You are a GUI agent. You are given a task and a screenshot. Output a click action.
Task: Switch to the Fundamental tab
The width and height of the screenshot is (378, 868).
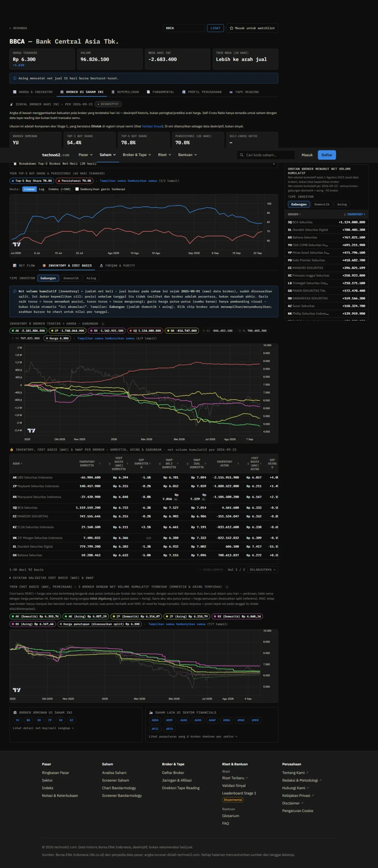160,92
